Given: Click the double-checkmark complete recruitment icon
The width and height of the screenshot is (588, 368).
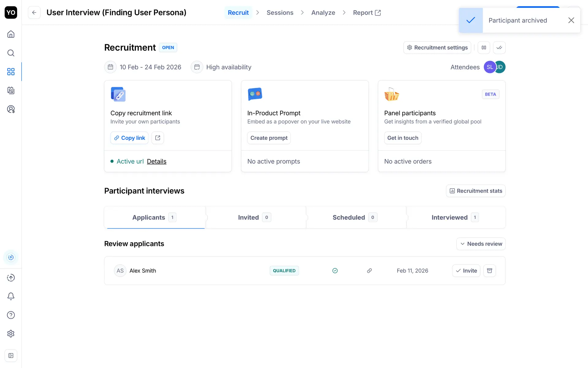Looking at the screenshot, I should (x=499, y=48).
